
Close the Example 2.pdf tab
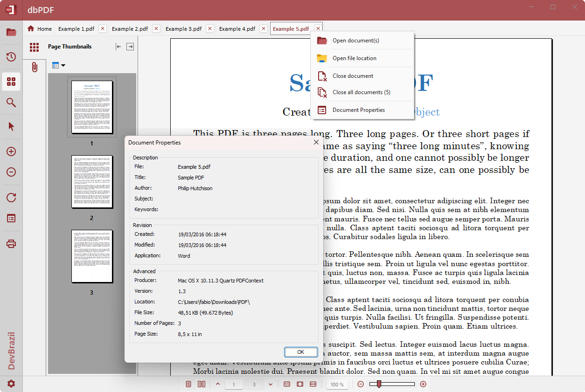point(156,28)
